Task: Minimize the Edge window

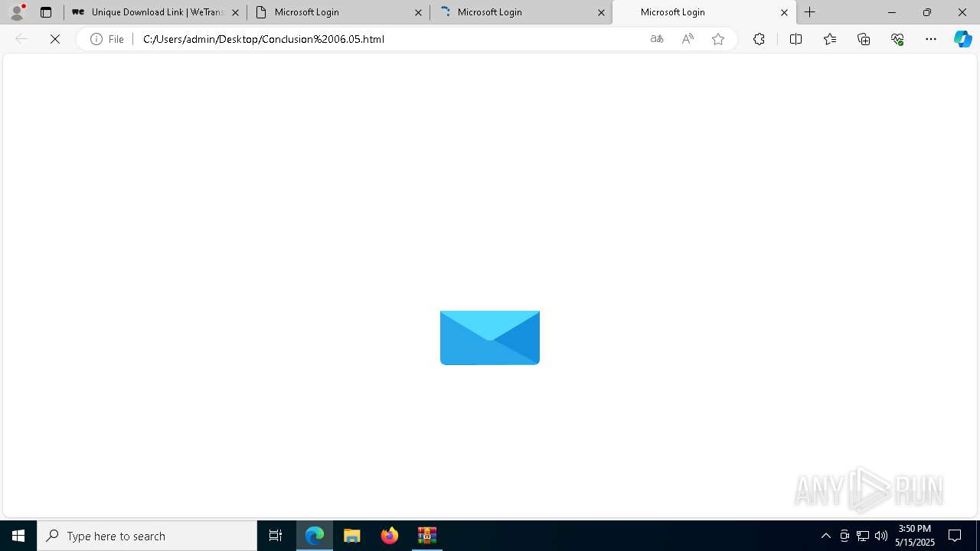Action: click(x=892, y=12)
